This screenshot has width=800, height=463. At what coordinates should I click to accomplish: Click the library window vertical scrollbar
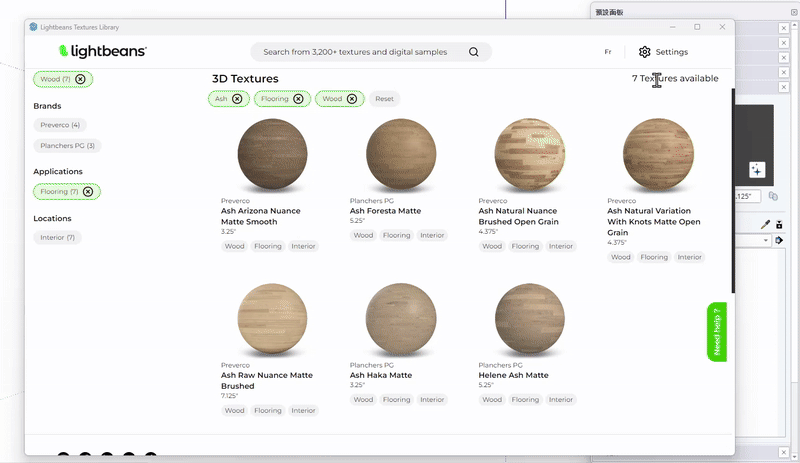(733, 191)
